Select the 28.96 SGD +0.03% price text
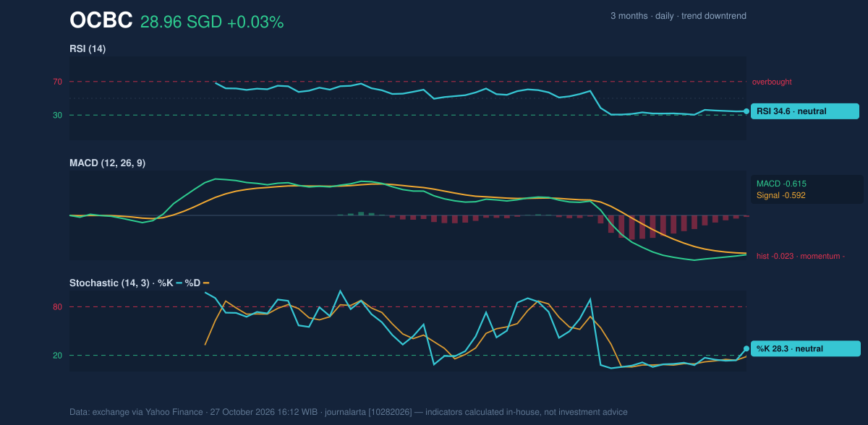This screenshot has height=425, width=868. click(x=212, y=22)
